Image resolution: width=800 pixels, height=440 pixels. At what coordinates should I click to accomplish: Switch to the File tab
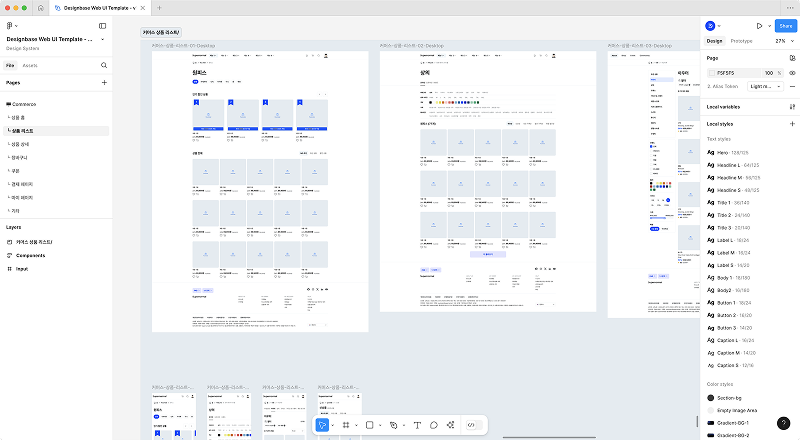(10, 65)
